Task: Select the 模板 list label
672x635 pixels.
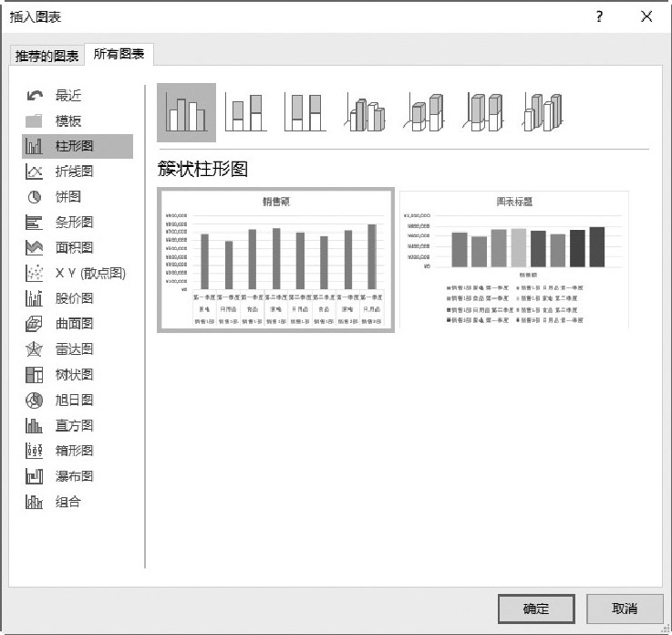Action: click(68, 121)
